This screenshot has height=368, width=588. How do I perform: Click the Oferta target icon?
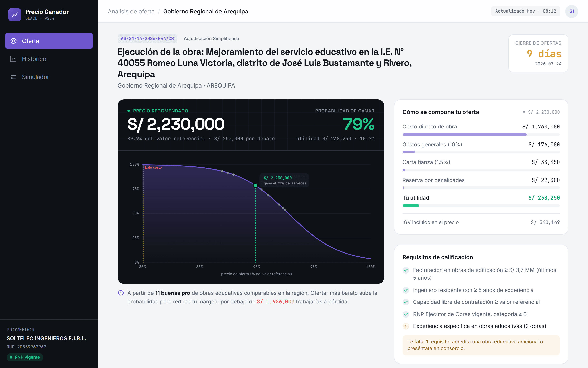(x=14, y=41)
